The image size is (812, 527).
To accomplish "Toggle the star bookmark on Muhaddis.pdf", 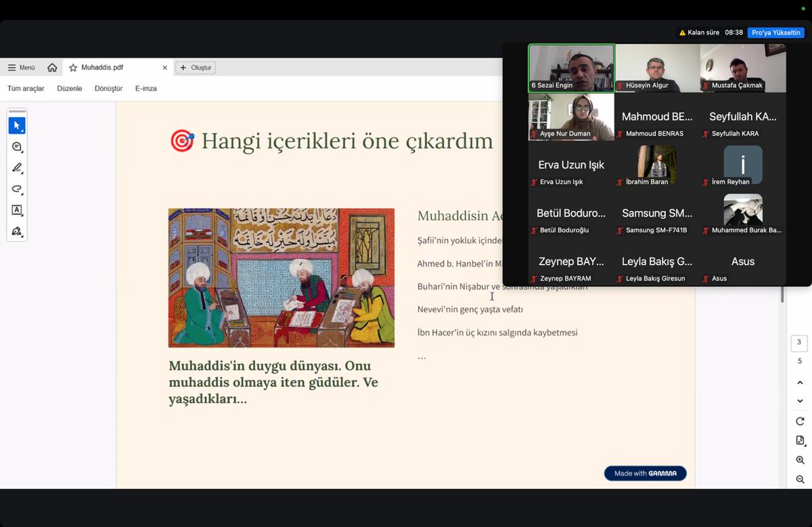I will click(x=72, y=67).
